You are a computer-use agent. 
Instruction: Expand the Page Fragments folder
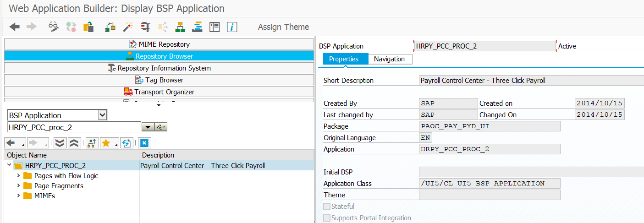click(18, 186)
